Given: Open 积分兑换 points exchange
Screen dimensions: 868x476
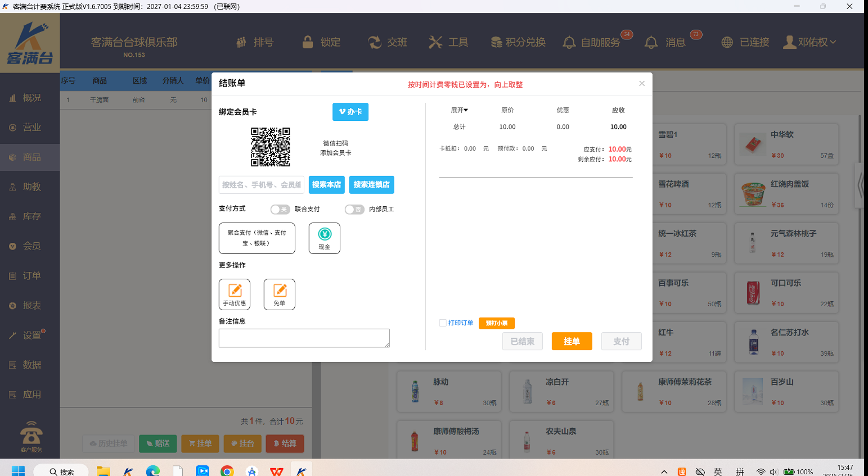Looking at the screenshot, I should [x=518, y=42].
